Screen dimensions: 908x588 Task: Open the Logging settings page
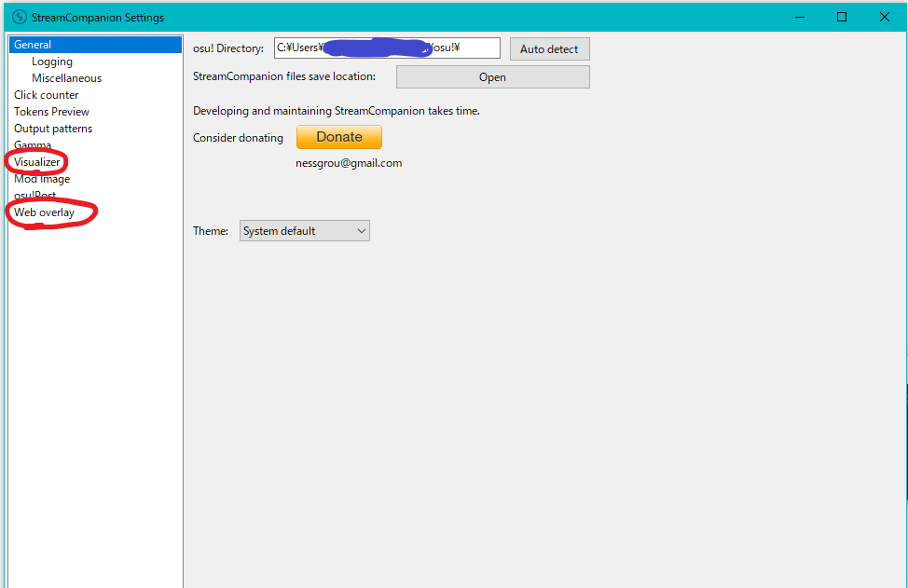(x=52, y=62)
